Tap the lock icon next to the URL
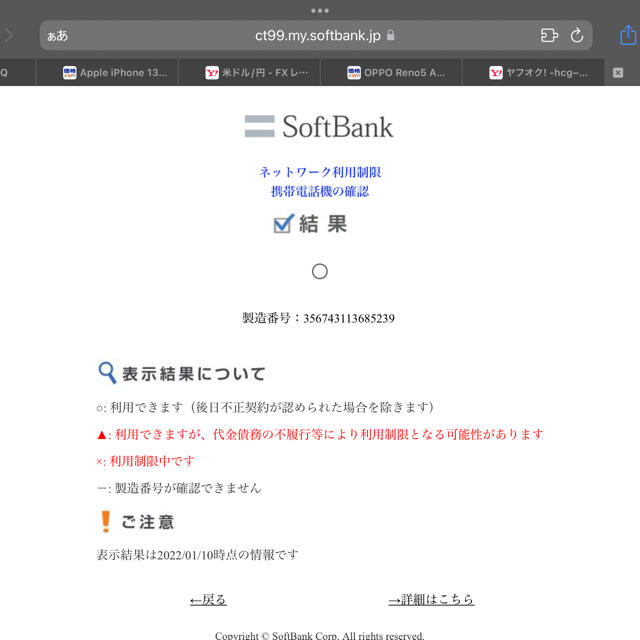 pyautogui.click(x=391, y=35)
